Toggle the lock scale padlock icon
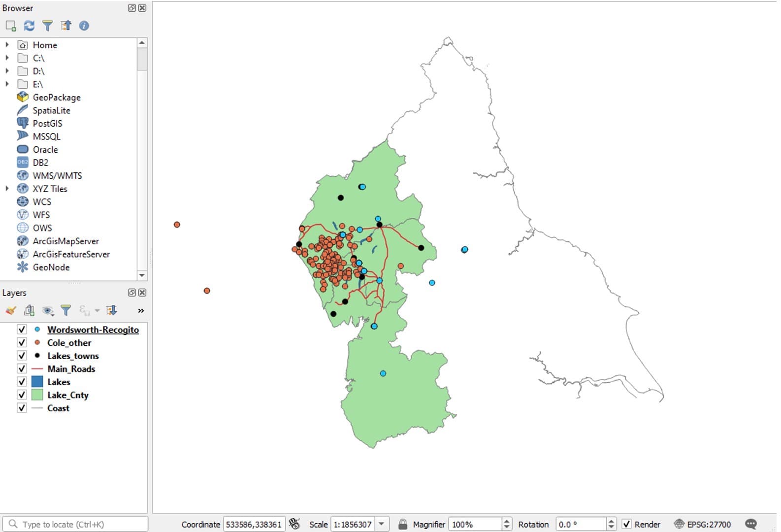This screenshot has height=532, width=781. pyautogui.click(x=402, y=524)
